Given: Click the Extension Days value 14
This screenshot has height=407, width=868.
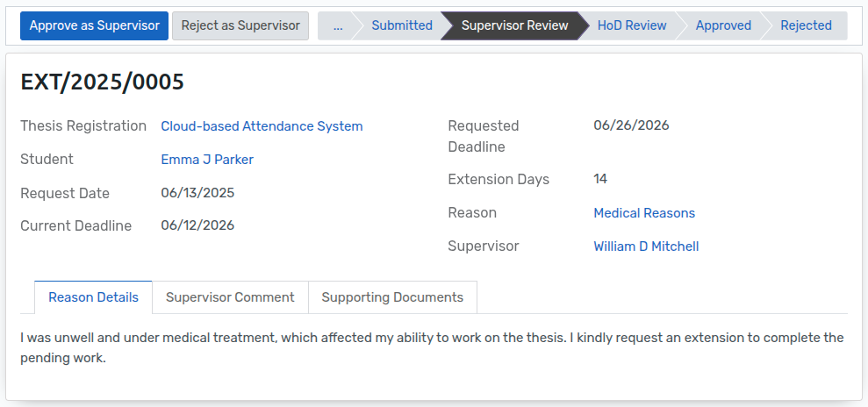Looking at the screenshot, I should tap(600, 179).
